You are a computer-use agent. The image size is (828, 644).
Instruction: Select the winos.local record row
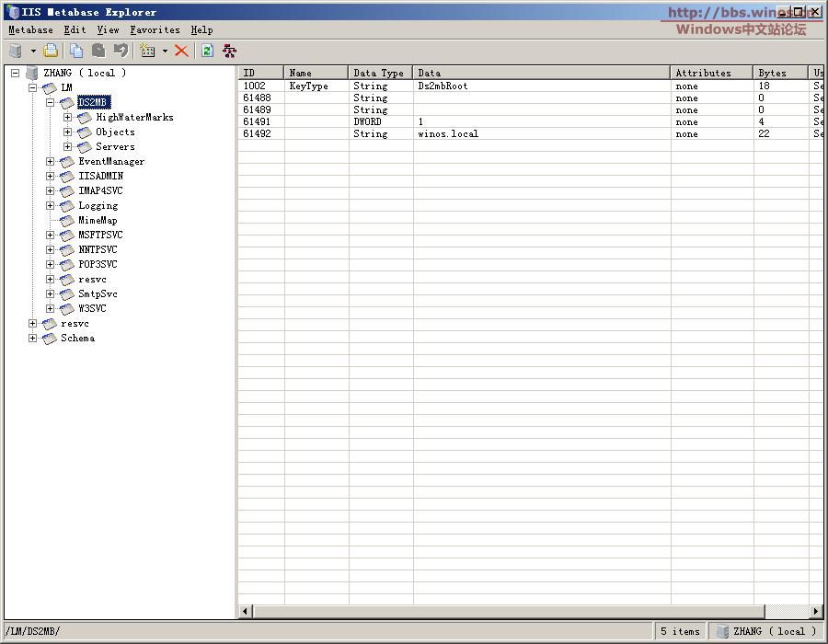tap(448, 133)
